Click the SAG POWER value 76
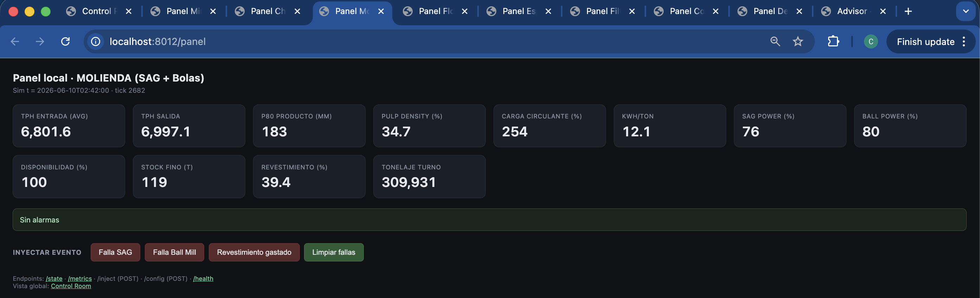This screenshot has height=298, width=980. (x=750, y=132)
